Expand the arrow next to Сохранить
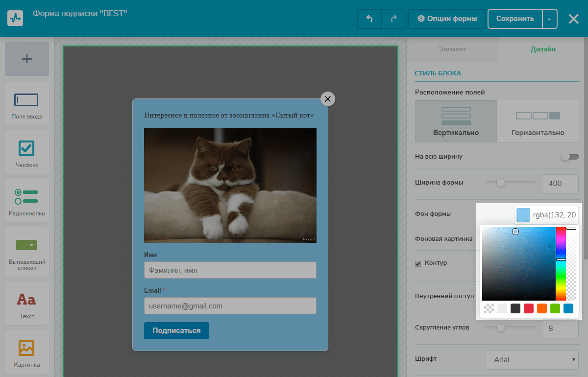Screen dimensions: 588x377 tap(549, 19)
